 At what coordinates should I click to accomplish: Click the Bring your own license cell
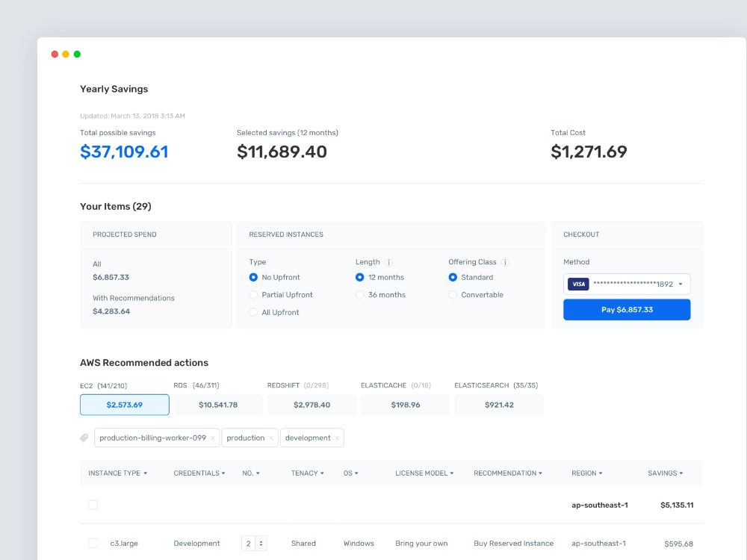pyautogui.click(x=421, y=544)
